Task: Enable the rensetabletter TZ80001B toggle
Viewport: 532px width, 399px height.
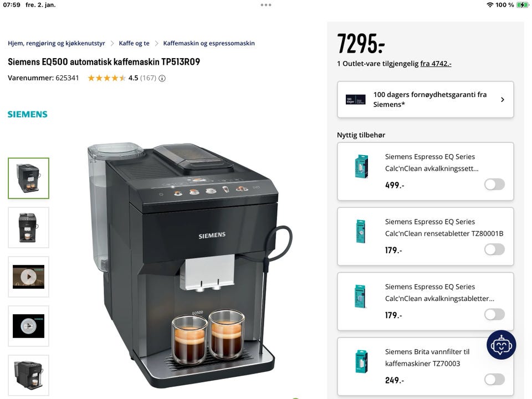Action: point(494,250)
